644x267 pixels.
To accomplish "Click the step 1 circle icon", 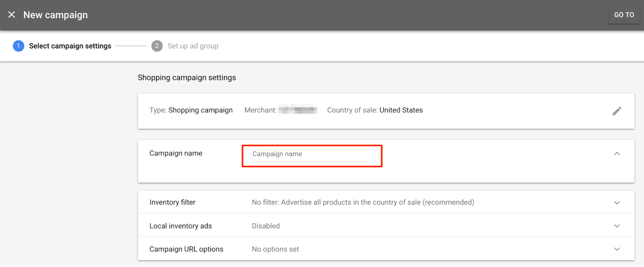I will [x=18, y=46].
